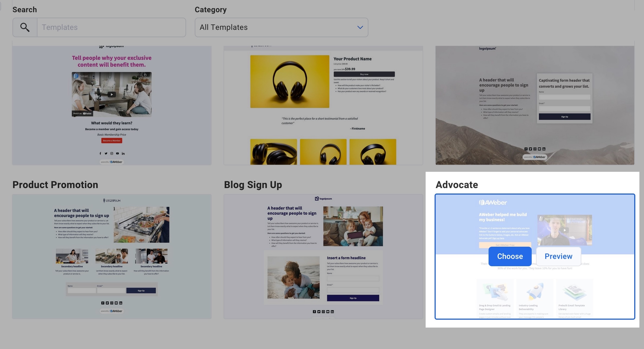Click play icon on podcast video thumbnail

111,94
